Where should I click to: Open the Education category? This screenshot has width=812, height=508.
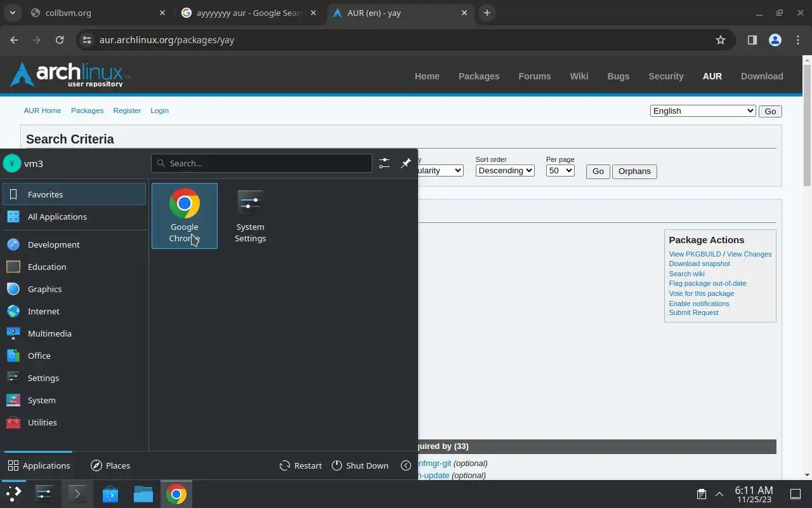pyautogui.click(x=74, y=267)
